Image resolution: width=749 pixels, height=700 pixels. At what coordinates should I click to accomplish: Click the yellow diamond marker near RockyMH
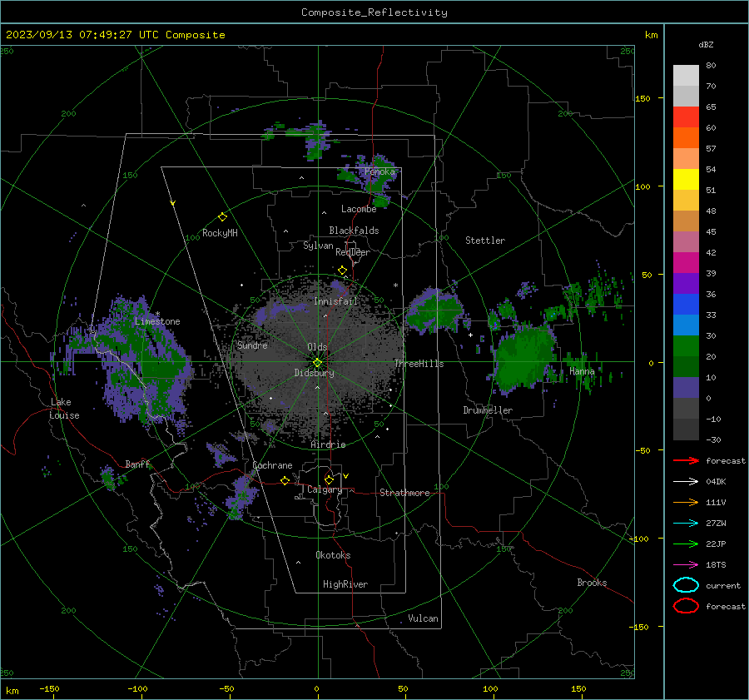(222, 217)
